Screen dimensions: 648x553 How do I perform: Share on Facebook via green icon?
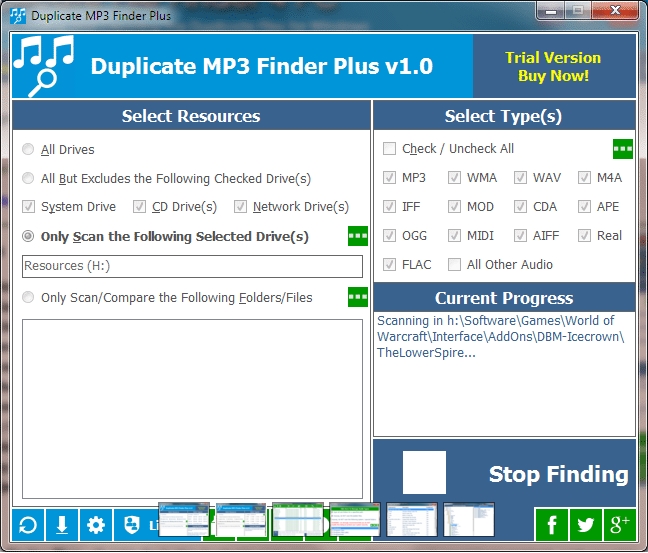point(552,525)
